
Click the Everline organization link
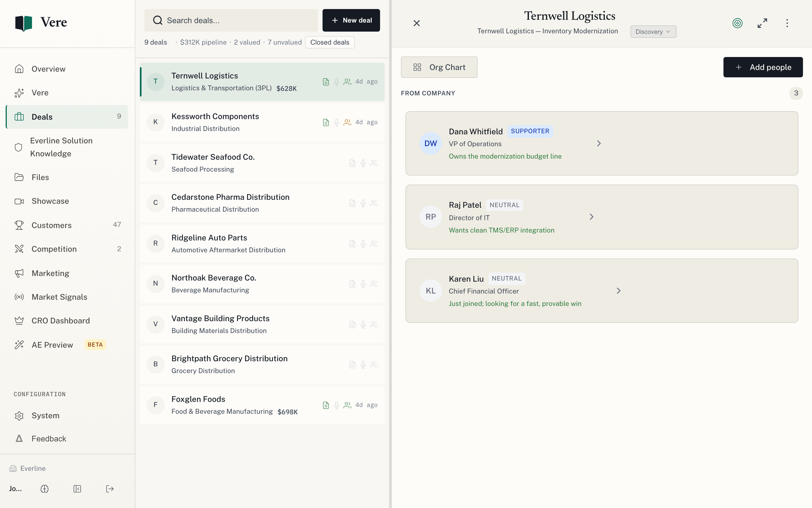[28, 468]
